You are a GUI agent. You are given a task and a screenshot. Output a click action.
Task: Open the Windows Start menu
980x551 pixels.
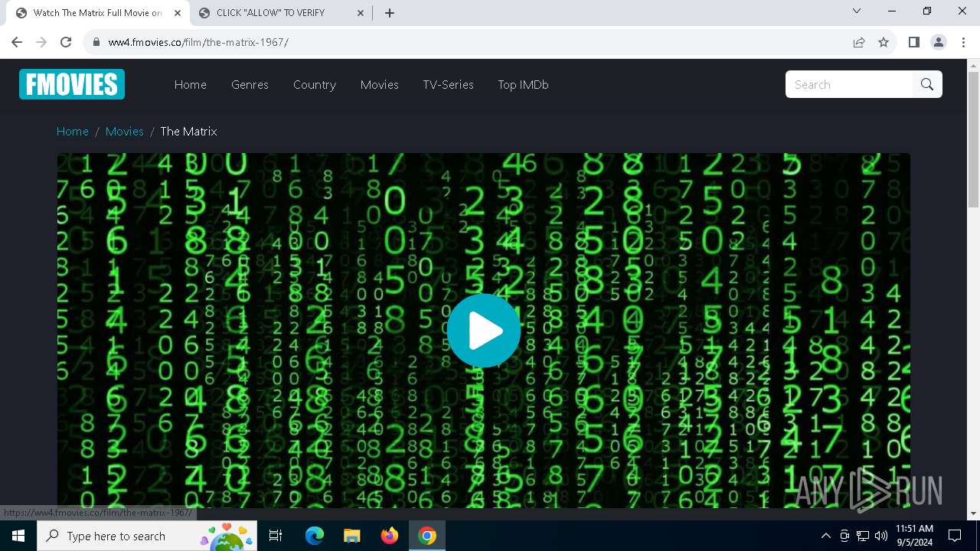pyautogui.click(x=18, y=536)
